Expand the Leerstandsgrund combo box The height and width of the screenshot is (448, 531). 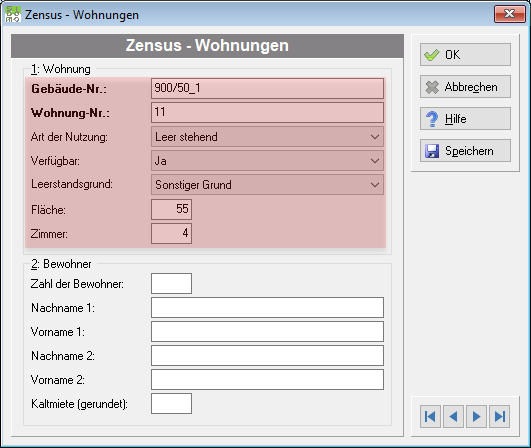pos(375,185)
